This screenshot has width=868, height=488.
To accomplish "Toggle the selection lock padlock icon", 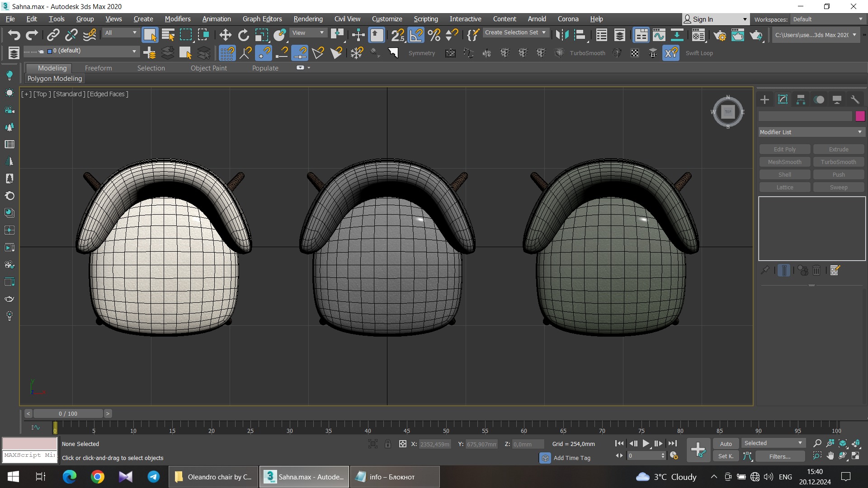I will tap(388, 444).
